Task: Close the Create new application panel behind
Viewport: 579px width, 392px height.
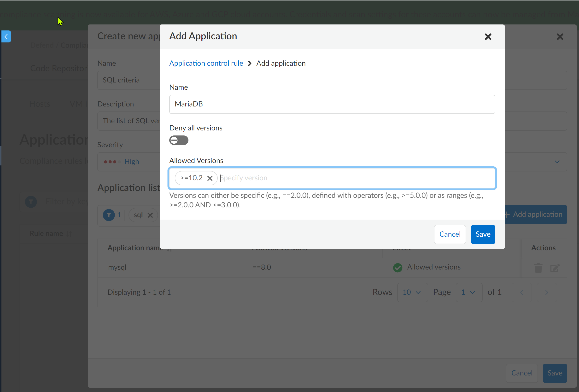Action: coord(560,37)
